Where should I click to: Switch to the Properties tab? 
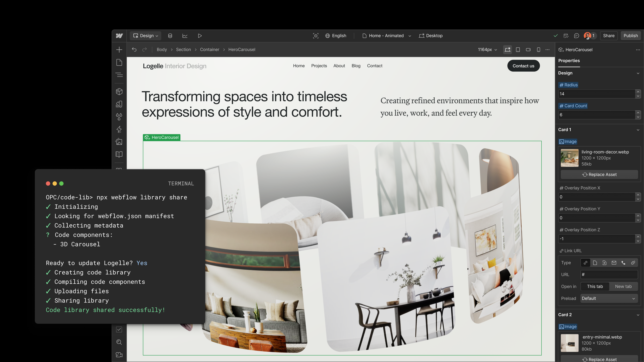point(569,61)
